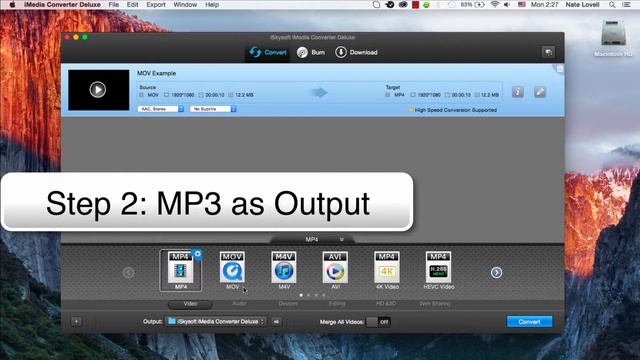
Task: Open the Macintosh HD desktop drive
Action: (x=613, y=38)
